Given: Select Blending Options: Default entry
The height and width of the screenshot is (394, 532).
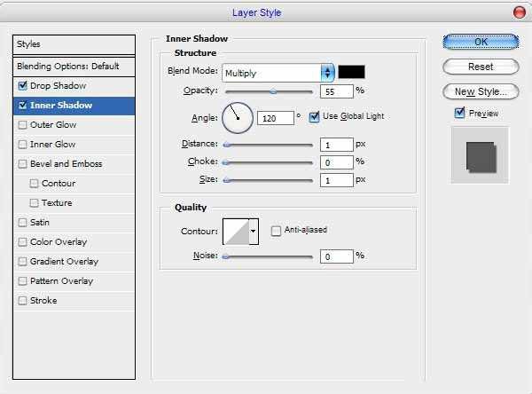Looking at the screenshot, I should click(67, 67).
